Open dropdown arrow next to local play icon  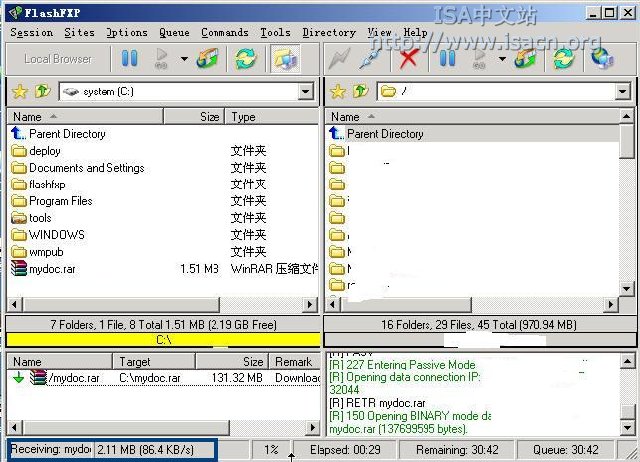(x=184, y=59)
